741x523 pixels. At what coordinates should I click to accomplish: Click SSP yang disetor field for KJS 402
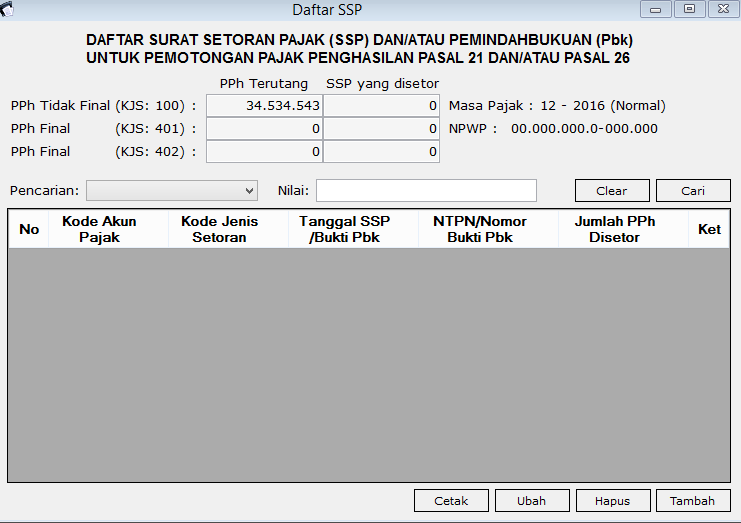(x=381, y=152)
